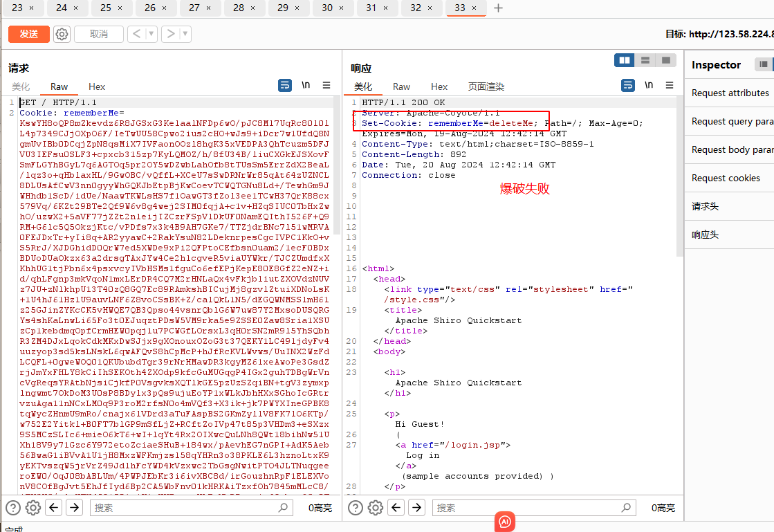
Task: Open the response 页面渲染 tab
Action: click(x=486, y=86)
